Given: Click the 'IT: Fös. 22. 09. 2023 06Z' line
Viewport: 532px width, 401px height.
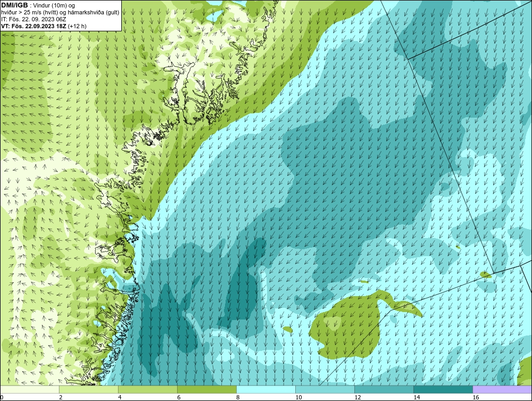Looking at the screenshot, I should 34,19.
